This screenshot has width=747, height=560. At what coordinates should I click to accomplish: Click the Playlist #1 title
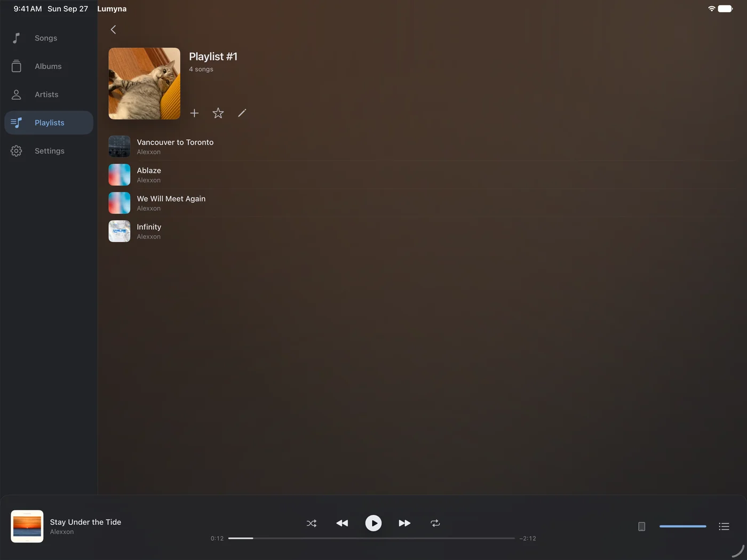213,57
